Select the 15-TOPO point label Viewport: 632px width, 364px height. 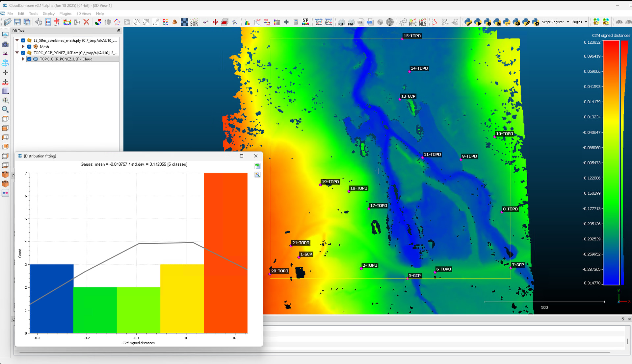coord(412,36)
